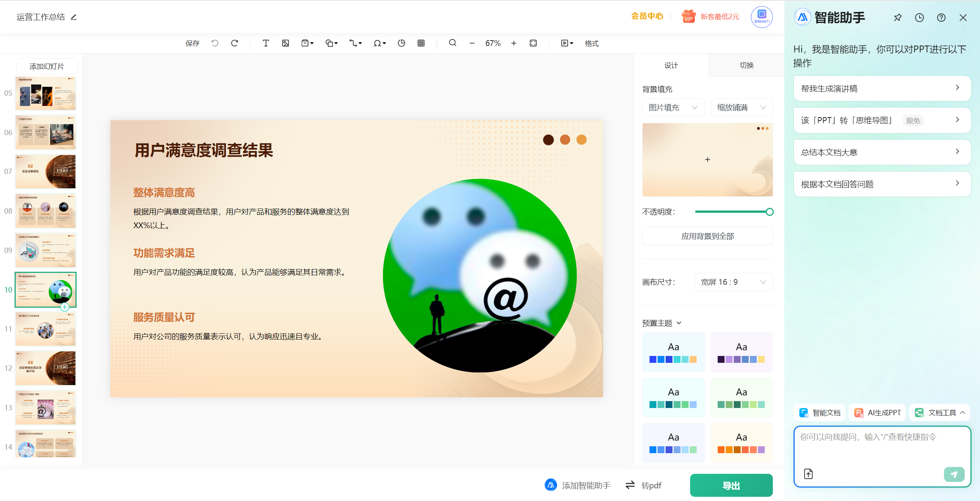Screen dimensions: 980x501
Task: Click 保存 in the toolbar
Action: 193,43
